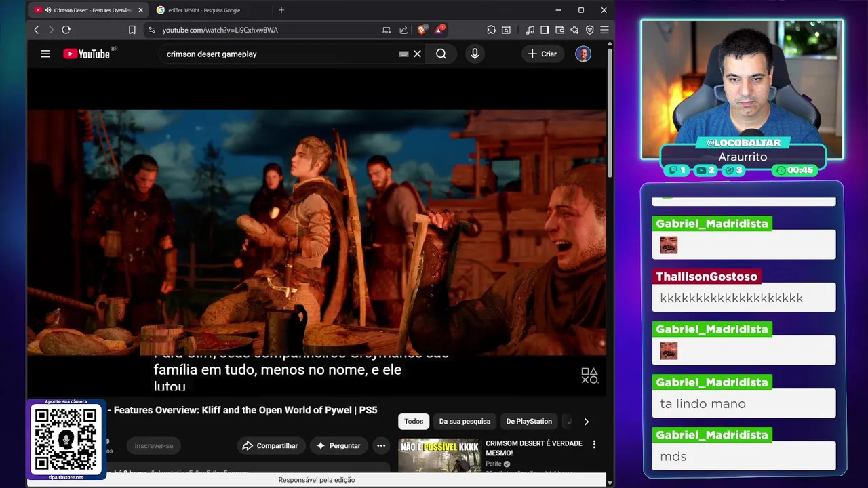Mute the tab via its speaker icon
Image resolution: width=868 pixels, height=488 pixels.
pyautogui.click(x=48, y=10)
